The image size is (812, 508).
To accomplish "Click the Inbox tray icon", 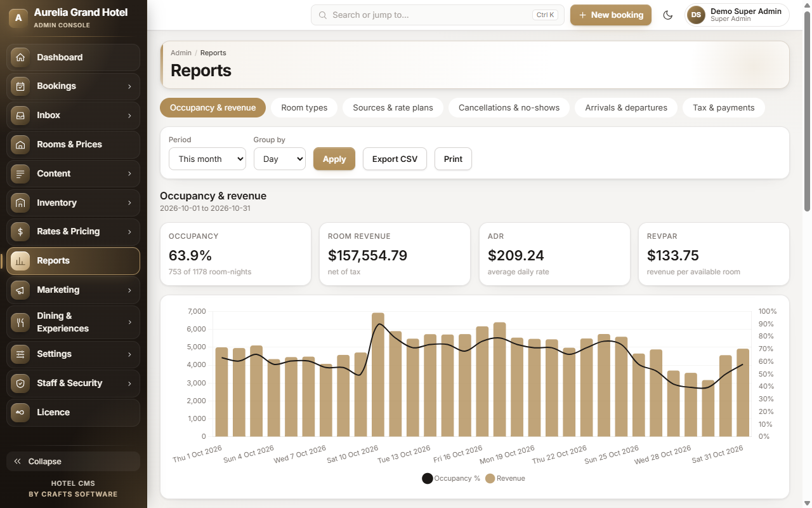I will (x=20, y=116).
